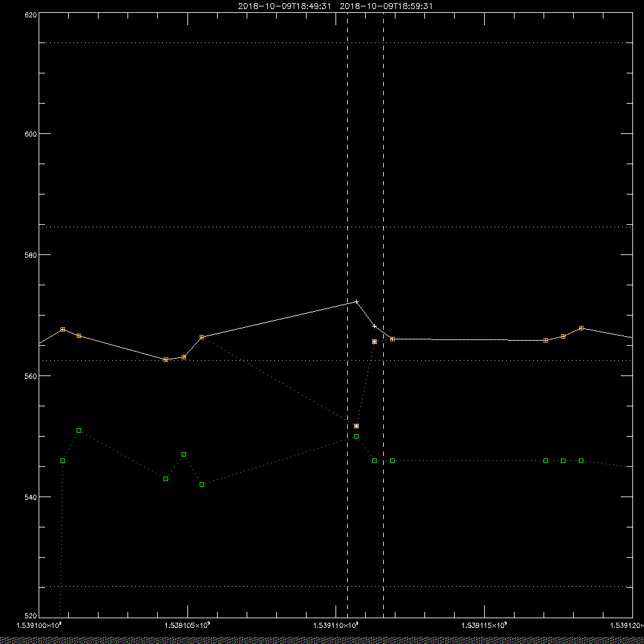Select the right vertical dashed time marker

point(384,315)
